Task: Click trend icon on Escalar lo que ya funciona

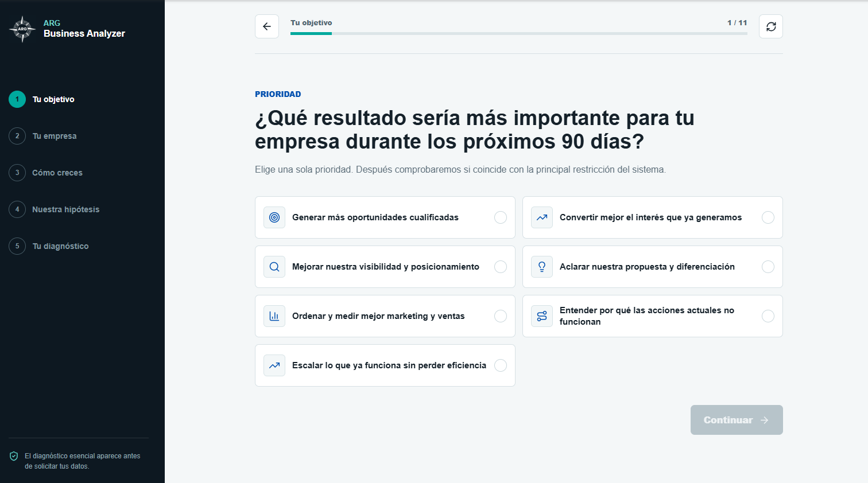Action: (x=274, y=365)
